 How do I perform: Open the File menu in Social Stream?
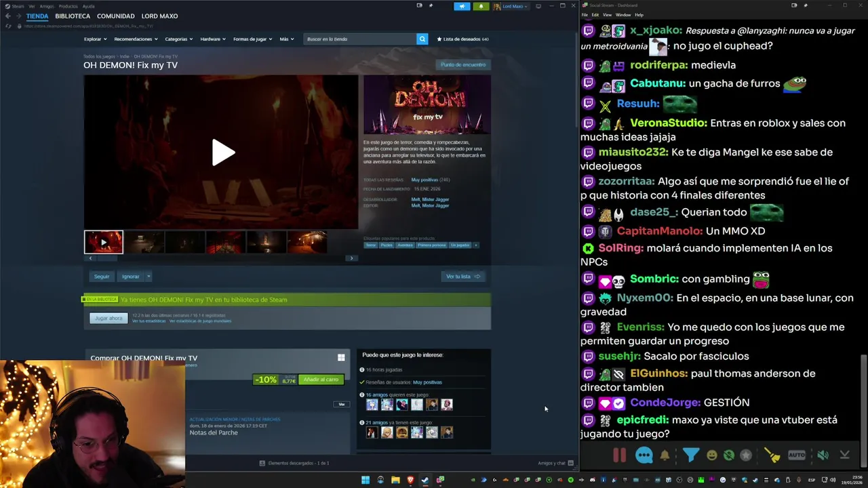[x=585, y=15]
